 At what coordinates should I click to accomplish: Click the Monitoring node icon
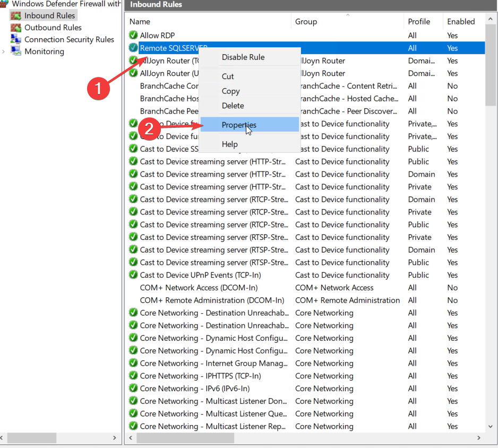tap(15, 51)
